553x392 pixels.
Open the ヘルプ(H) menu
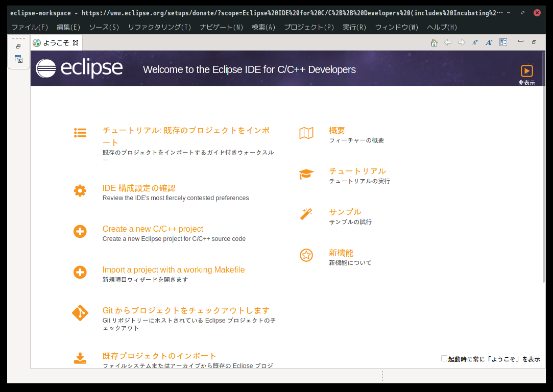tap(442, 27)
